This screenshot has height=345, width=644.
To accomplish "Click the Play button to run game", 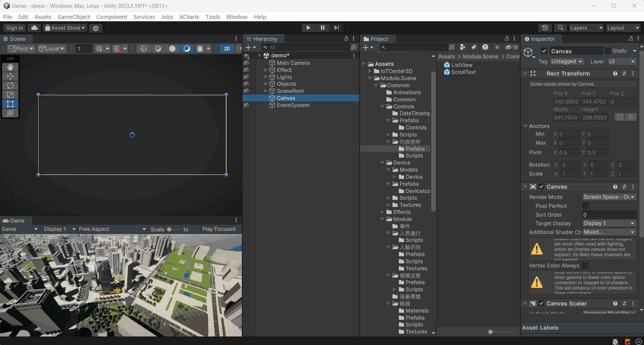I will (x=308, y=28).
